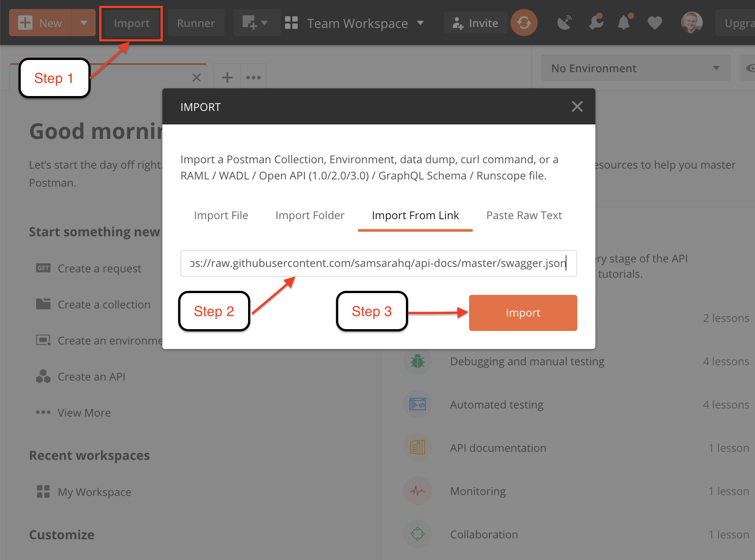Click the workspace grid icon
Viewport: 755px width, 560px height.
coord(291,23)
